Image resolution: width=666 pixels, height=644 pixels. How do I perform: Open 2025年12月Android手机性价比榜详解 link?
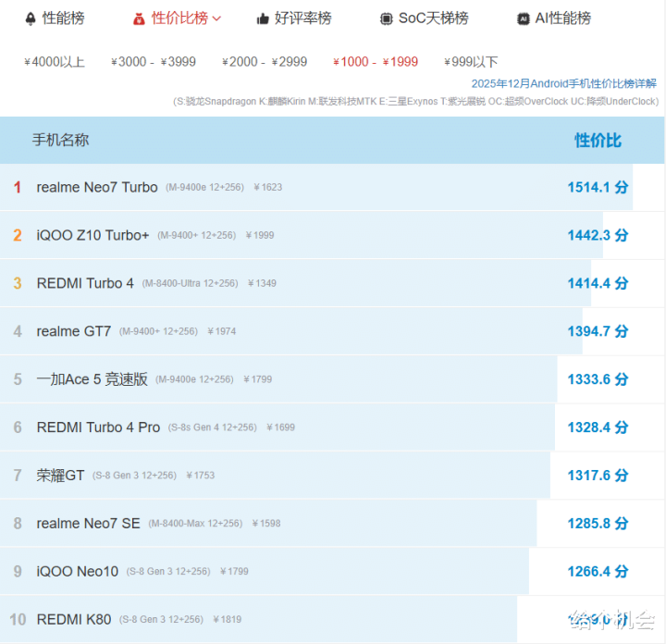pos(564,83)
